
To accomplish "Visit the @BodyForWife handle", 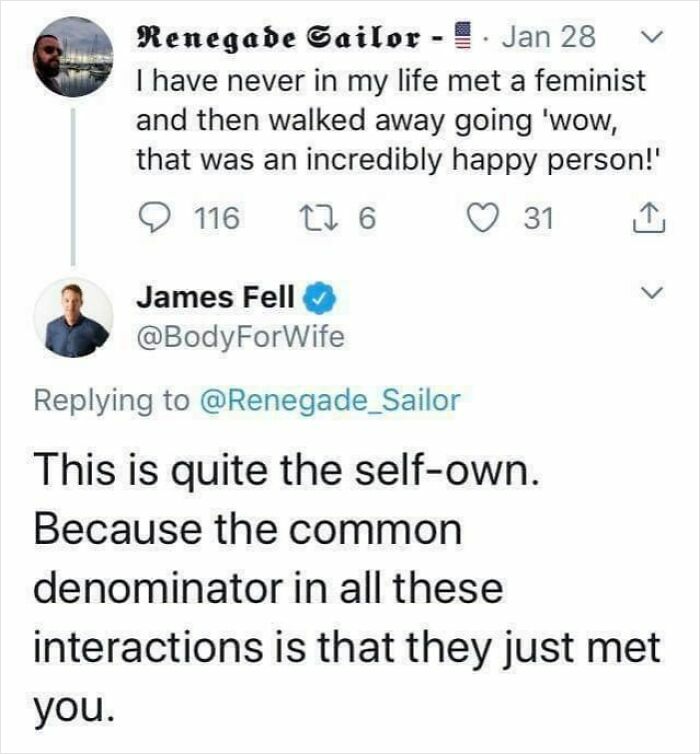I will (x=239, y=337).
